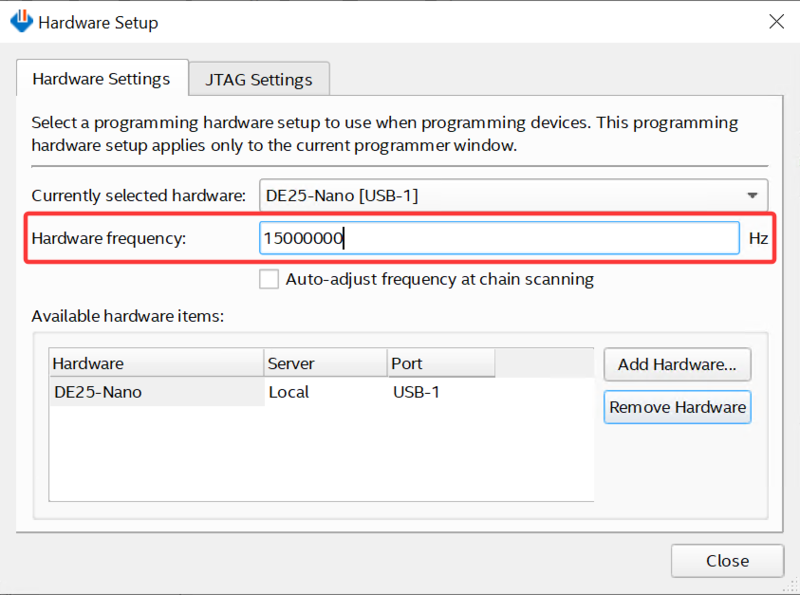Screen dimensions: 800x595
Task: Switch to the Hardware Settings tab
Action: [x=102, y=79]
